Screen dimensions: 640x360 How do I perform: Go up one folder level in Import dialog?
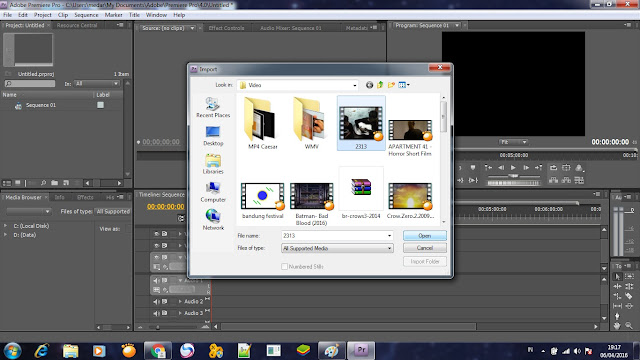pyautogui.click(x=380, y=85)
